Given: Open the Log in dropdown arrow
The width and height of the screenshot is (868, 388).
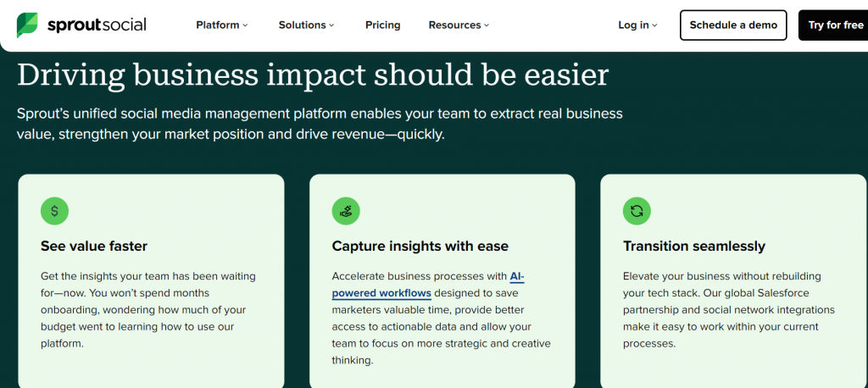Looking at the screenshot, I should click(x=655, y=25).
